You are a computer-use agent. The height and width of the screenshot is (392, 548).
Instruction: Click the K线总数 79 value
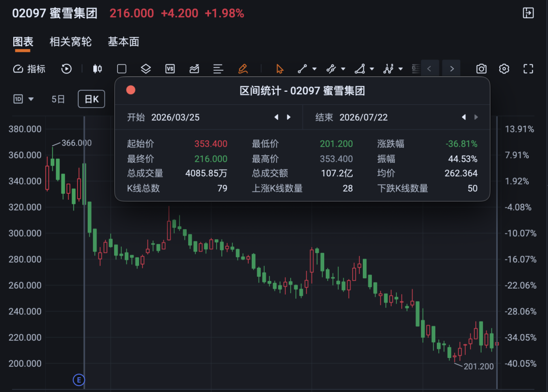[222, 189]
